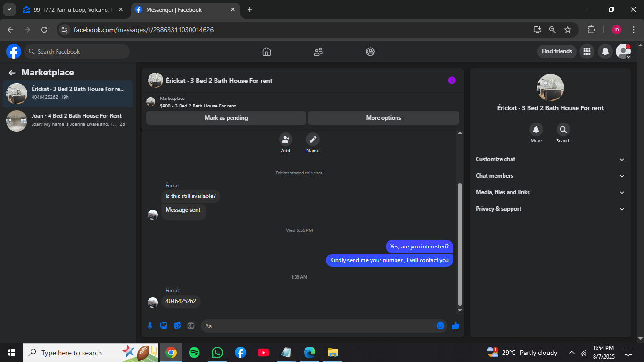Open the large chat picture in details panel
This screenshot has height=362, width=644.
(x=551, y=87)
